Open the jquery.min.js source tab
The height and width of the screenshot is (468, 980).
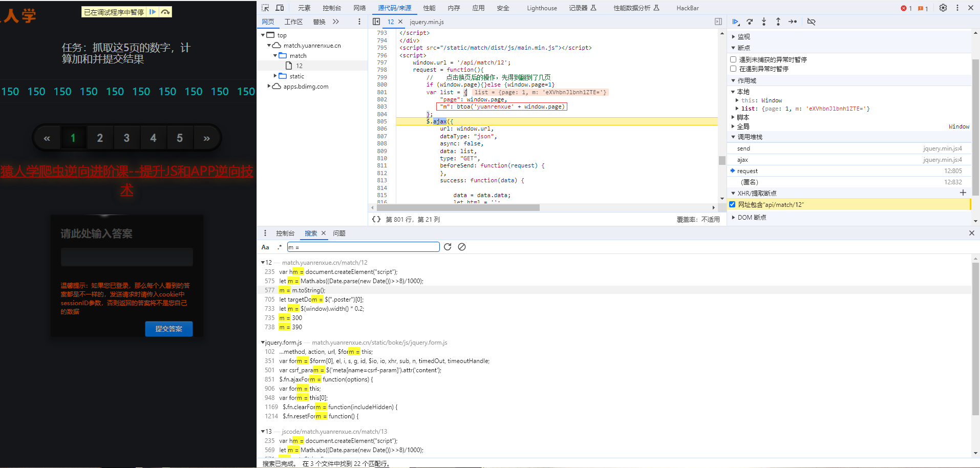pos(427,22)
